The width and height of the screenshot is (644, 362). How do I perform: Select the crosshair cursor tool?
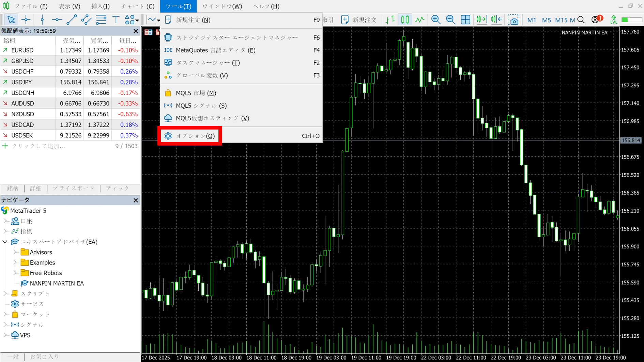pyautogui.click(x=26, y=20)
